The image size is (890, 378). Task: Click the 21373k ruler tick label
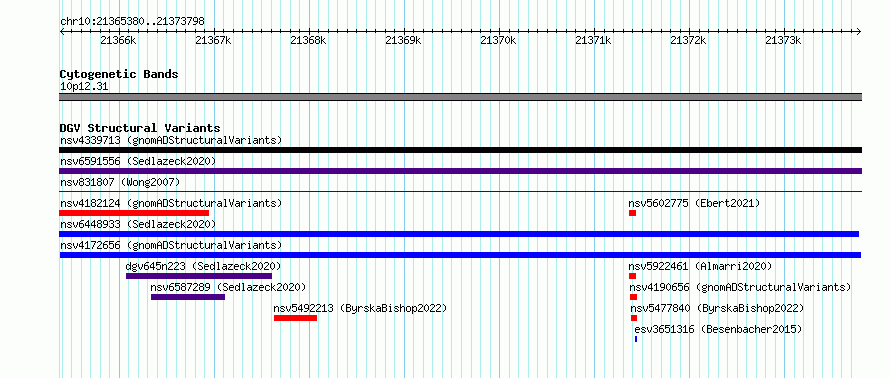pos(783,40)
